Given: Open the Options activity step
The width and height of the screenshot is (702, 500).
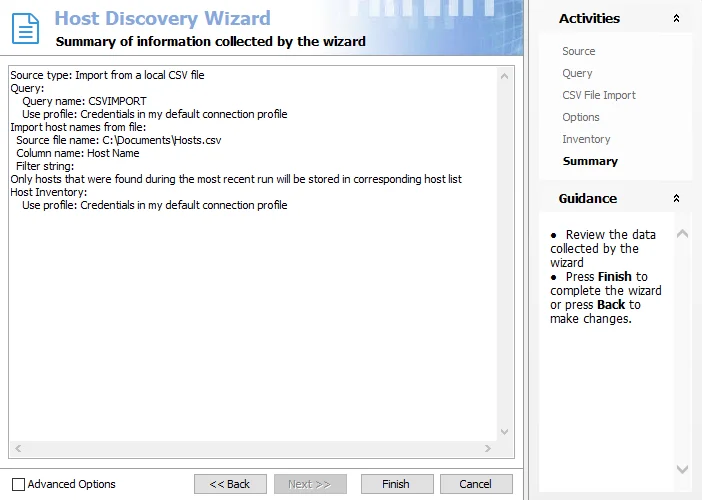Looking at the screenshot, I should click(581, 117).
